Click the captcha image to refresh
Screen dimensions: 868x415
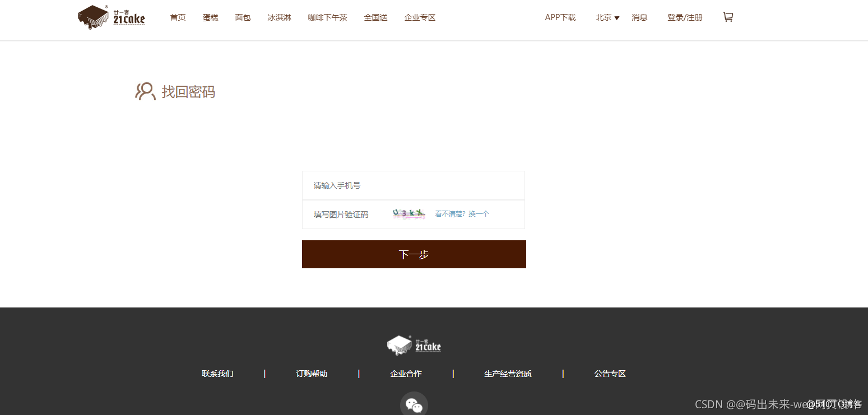pyautogui.click(x=409, y=214)
